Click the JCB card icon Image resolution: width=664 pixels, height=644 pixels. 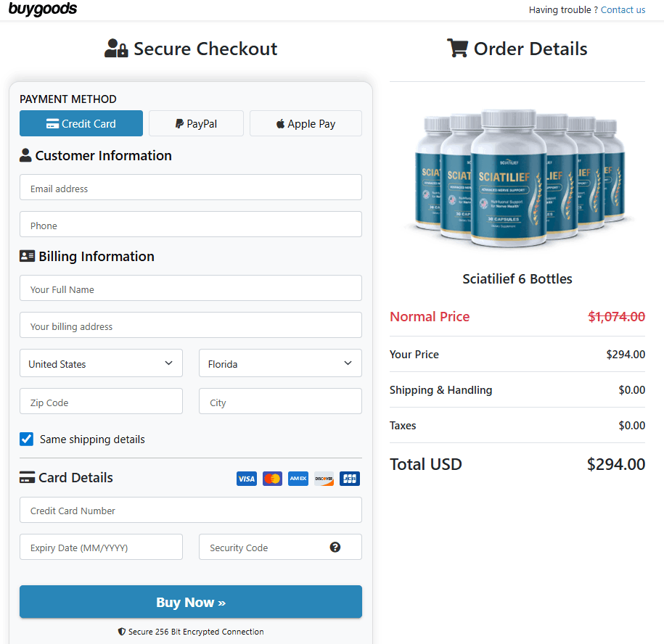pos(350,479)
